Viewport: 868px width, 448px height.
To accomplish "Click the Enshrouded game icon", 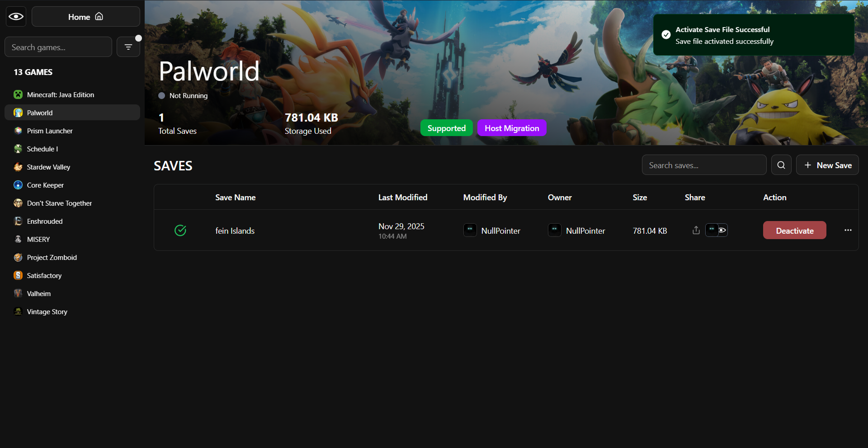I will click(18, 221).
